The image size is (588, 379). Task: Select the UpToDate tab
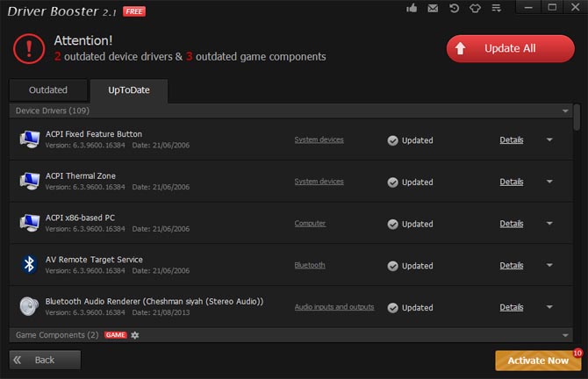click(x=129, y=90)
